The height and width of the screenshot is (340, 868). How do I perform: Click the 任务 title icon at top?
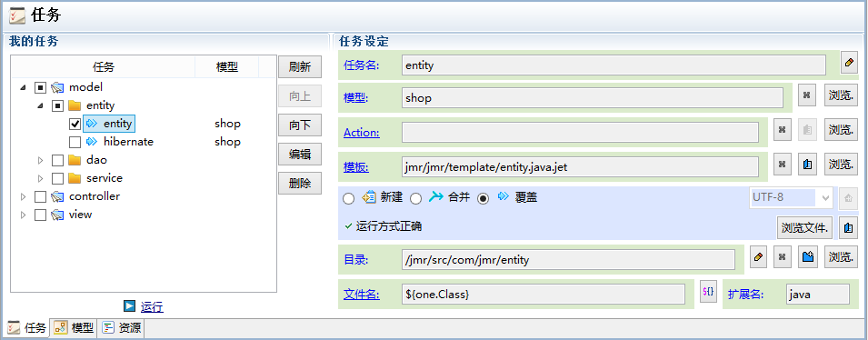[16, 15]
